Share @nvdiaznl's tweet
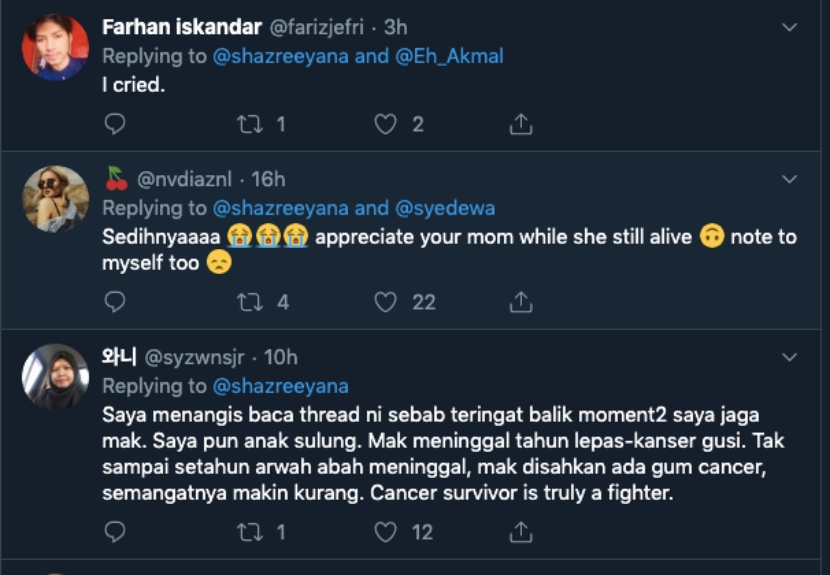 click(x=520, y=301)
